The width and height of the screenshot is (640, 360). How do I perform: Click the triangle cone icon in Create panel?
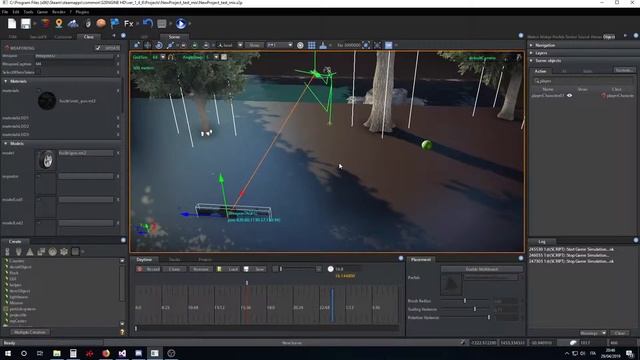pos(30,252)
